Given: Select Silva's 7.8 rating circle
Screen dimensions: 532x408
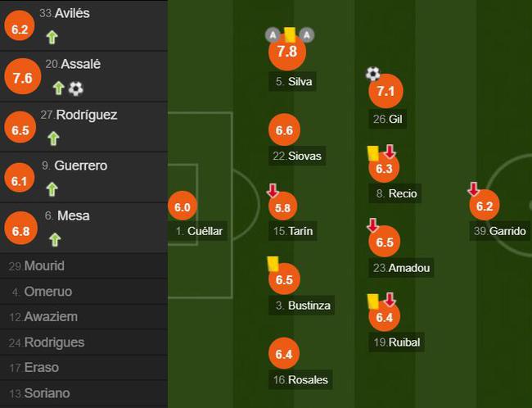Looking at the screenshot, I should coord(287,52).
